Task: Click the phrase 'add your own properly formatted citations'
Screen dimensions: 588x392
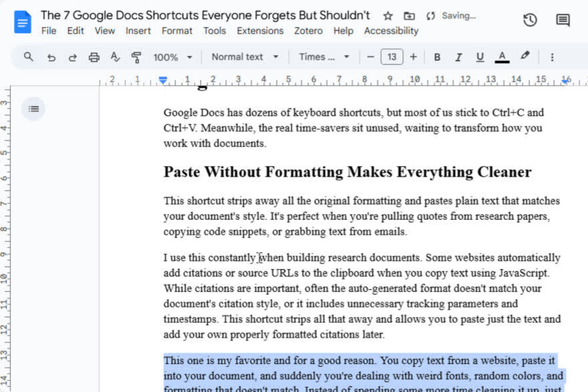Action: (262, 335)
